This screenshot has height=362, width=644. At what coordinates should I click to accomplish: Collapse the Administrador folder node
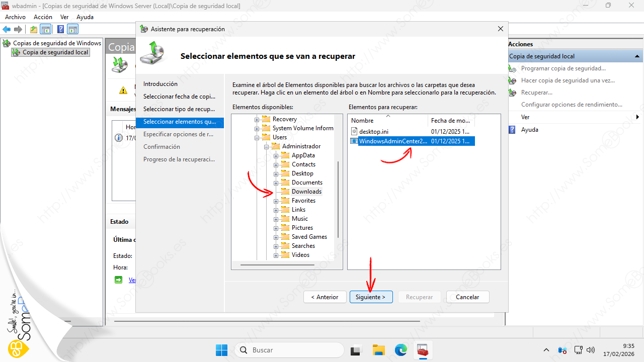[x=266, y=147]
